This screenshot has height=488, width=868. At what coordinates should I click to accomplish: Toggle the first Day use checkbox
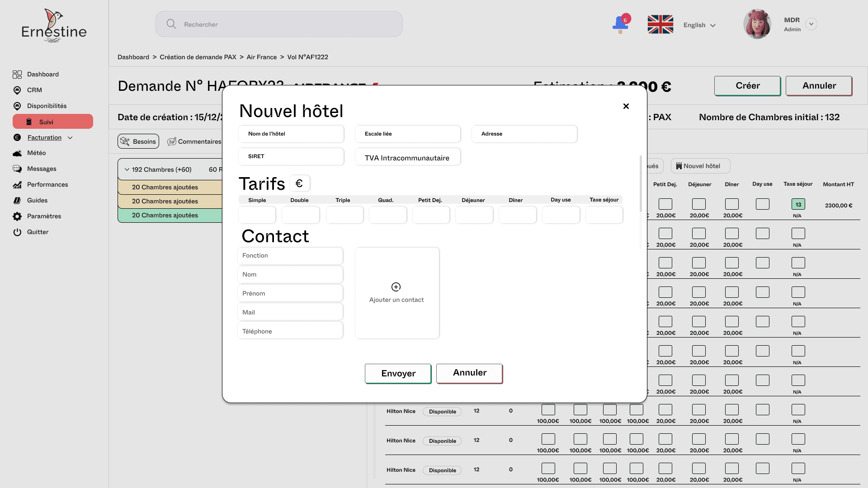tap(762, 204)
